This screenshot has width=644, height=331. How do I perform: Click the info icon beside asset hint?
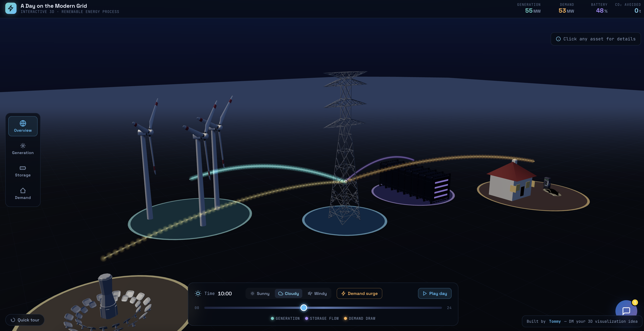coord(558,39)
